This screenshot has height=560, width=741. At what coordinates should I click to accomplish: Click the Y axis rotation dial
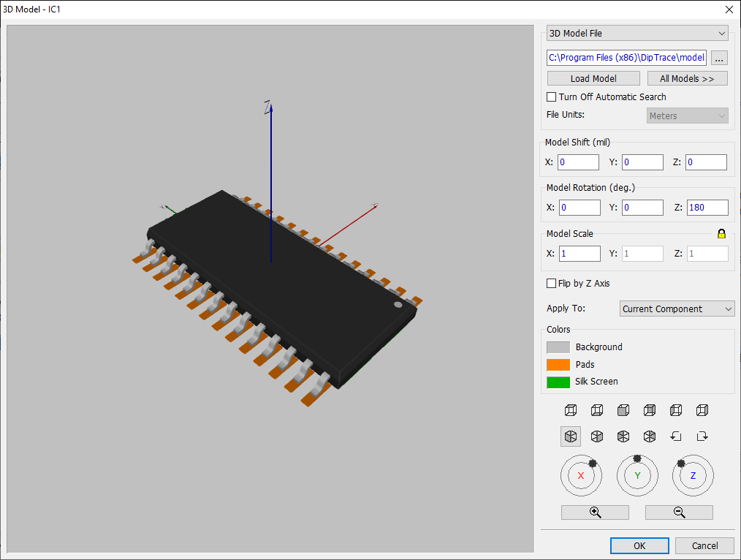point(637,475)
